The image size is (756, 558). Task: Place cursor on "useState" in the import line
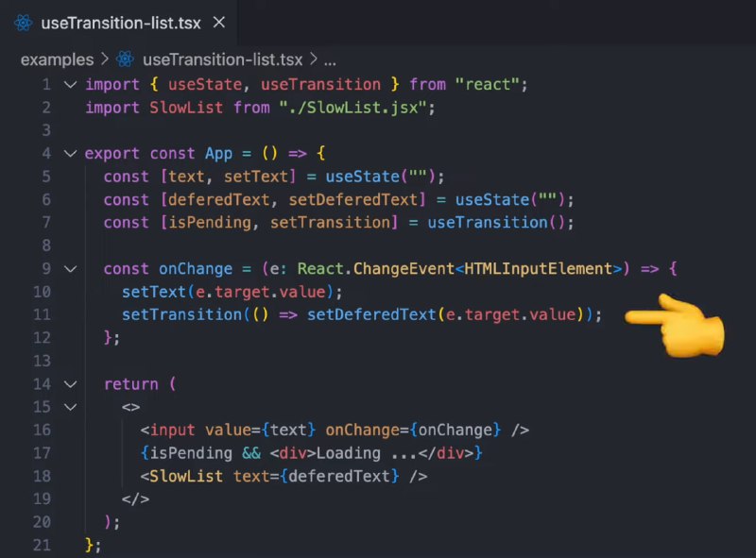[205, 84]
